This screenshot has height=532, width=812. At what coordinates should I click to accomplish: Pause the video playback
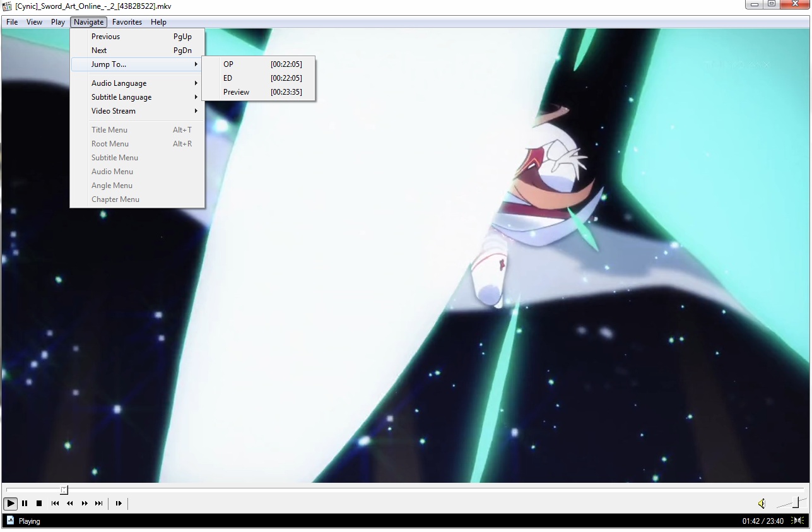[25, 503]
